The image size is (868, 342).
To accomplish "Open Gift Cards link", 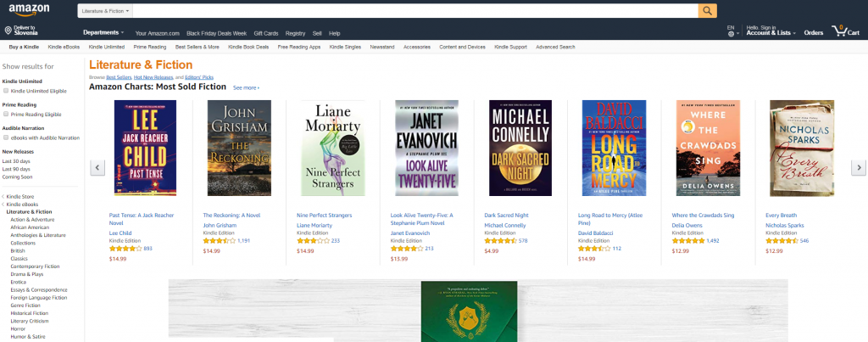I will tap(266, 33).
